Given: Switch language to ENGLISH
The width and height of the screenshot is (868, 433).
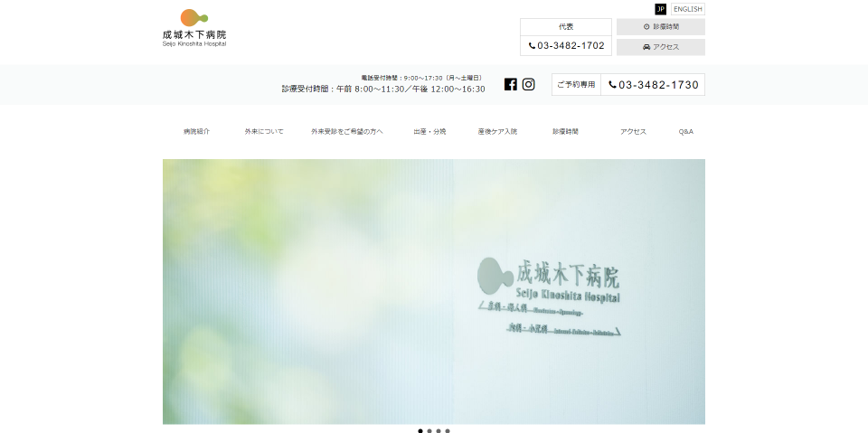Looking at the screenshot, I should tap(687, 9).
